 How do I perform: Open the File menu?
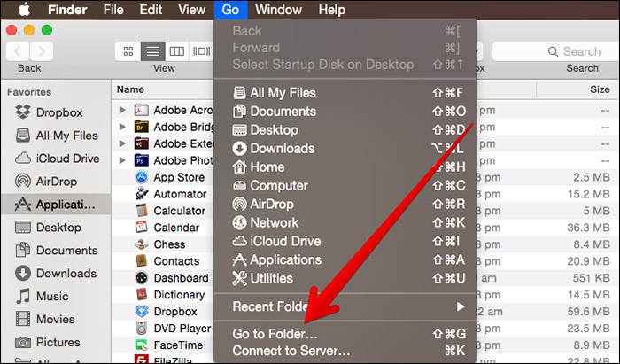pyautogui.click(x=113, y=10)
